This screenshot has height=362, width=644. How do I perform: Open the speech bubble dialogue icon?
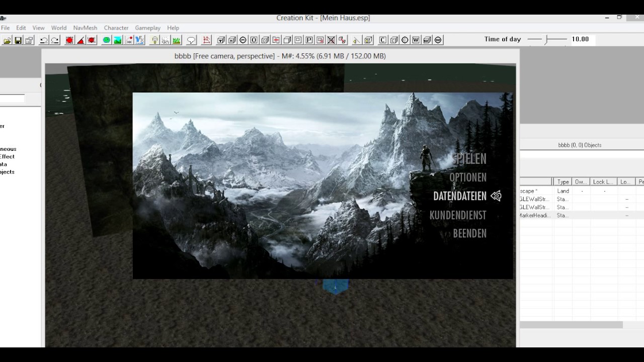(x=191, y=40)
